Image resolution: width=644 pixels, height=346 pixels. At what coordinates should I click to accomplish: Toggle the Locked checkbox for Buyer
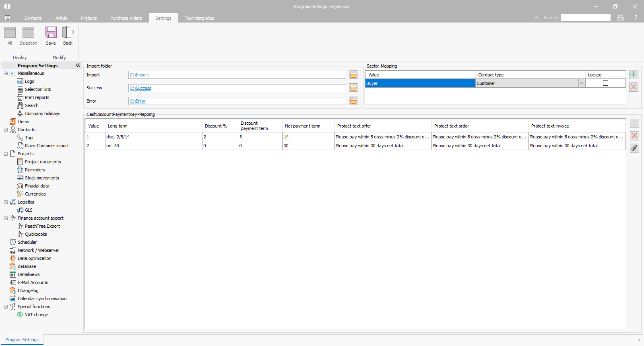[x=605, y=83]
